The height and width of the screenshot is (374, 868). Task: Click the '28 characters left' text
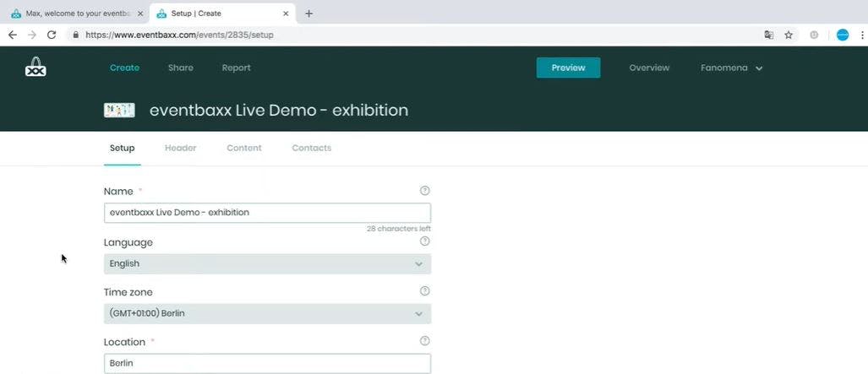tap(399, 229)
